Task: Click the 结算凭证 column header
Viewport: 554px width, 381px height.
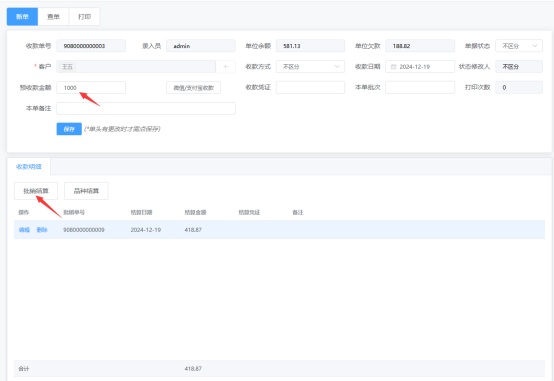Action: pos(249,212)
